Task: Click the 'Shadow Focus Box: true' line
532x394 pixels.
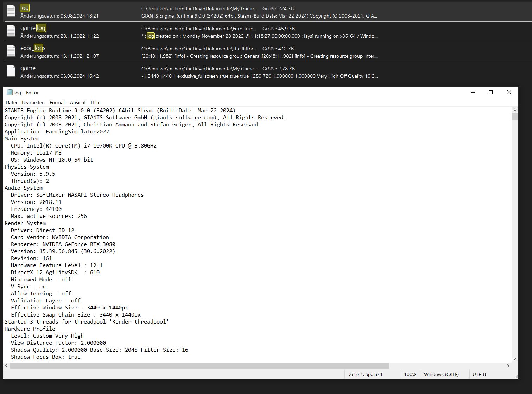Action: [45, 357]
